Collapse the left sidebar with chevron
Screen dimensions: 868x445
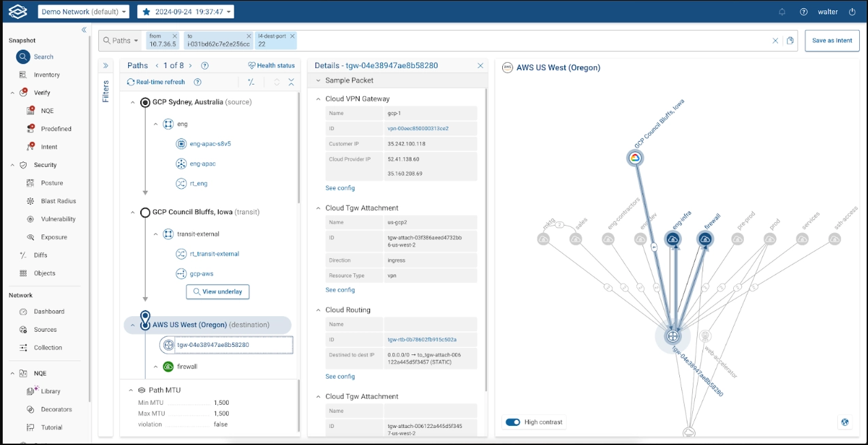(84, 30)
